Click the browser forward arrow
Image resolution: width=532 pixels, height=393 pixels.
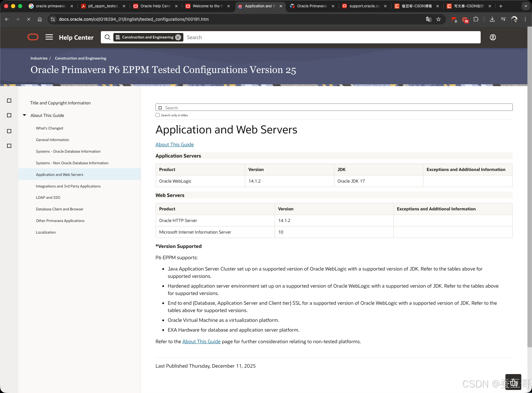click(x=18, y=19)
